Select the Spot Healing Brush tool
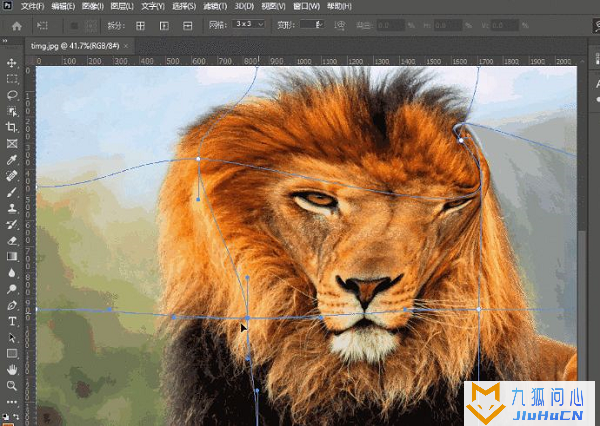The image size is (600, 426). (x=12, y=176)
